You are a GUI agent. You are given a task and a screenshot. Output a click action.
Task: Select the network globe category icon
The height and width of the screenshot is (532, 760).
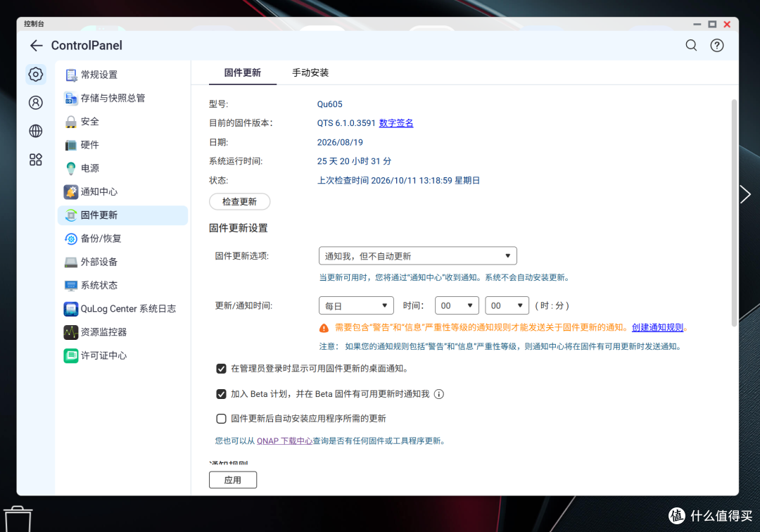coord(36,131)
